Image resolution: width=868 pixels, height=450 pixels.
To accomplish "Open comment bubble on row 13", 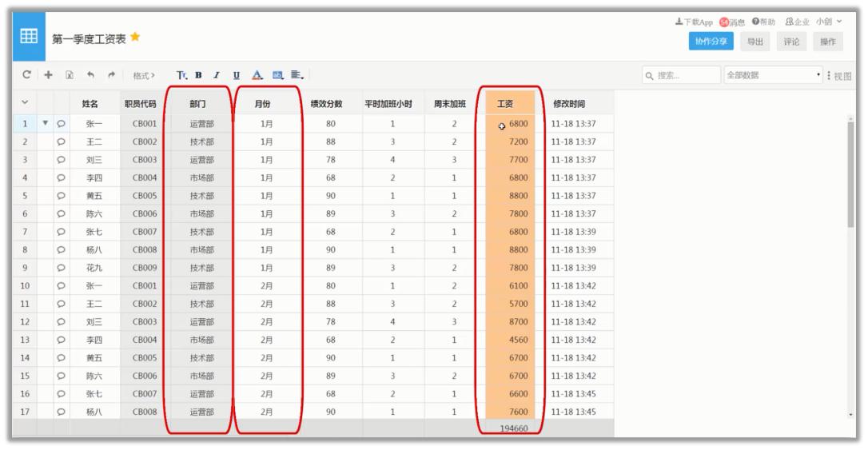I will (61, 340).
